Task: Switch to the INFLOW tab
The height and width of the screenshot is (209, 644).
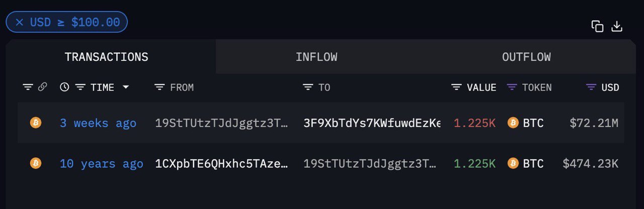Action: pyautogui.click(x=316, y=57)
